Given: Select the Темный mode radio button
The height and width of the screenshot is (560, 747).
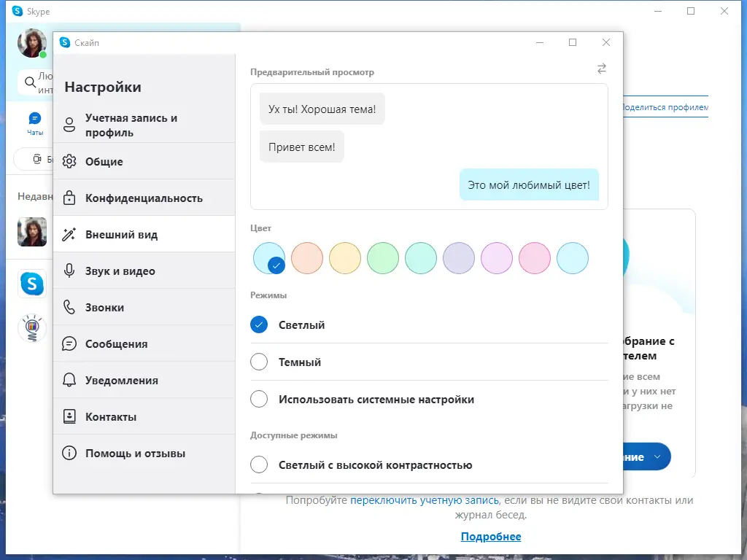Looking at the screenshot, I should pyautogui.click(x=259, y=362).
